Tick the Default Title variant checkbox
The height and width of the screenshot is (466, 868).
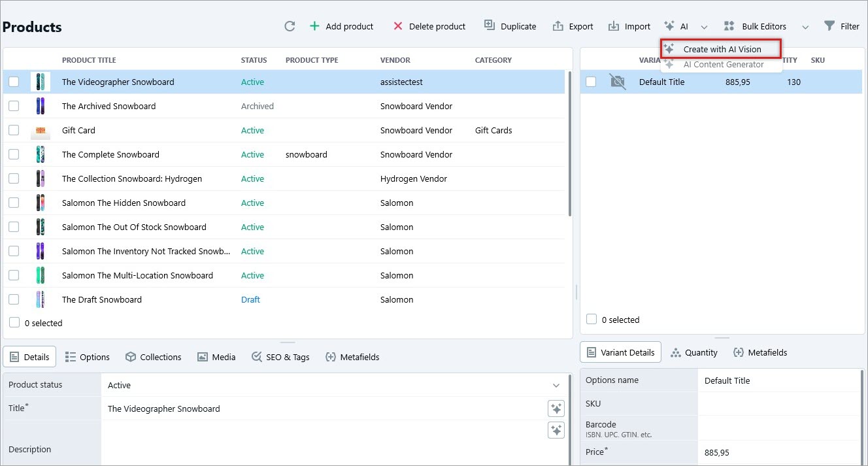click(x=591, y=82)
